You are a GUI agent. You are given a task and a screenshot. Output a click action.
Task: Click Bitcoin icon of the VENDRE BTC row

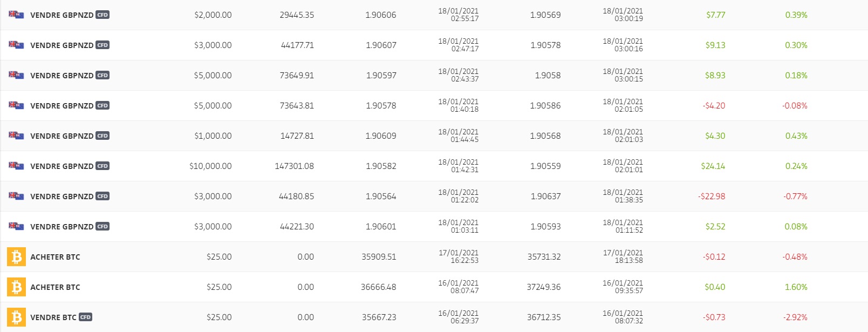click(x=16, y=317)
